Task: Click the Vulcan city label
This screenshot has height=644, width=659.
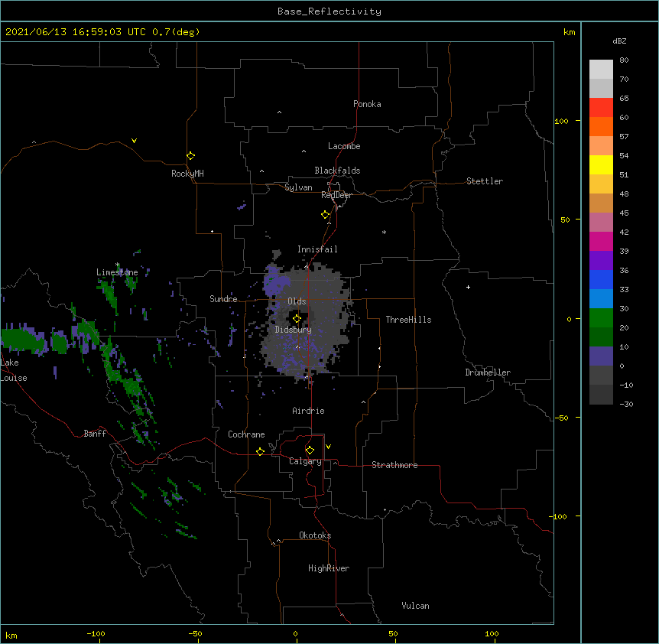Action: coord(415,606)
